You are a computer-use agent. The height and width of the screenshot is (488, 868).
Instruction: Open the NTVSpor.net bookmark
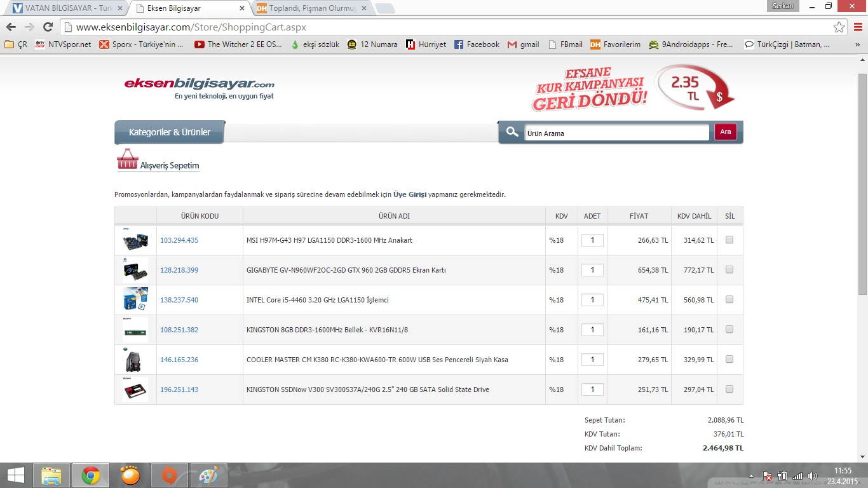click(63, 44)
